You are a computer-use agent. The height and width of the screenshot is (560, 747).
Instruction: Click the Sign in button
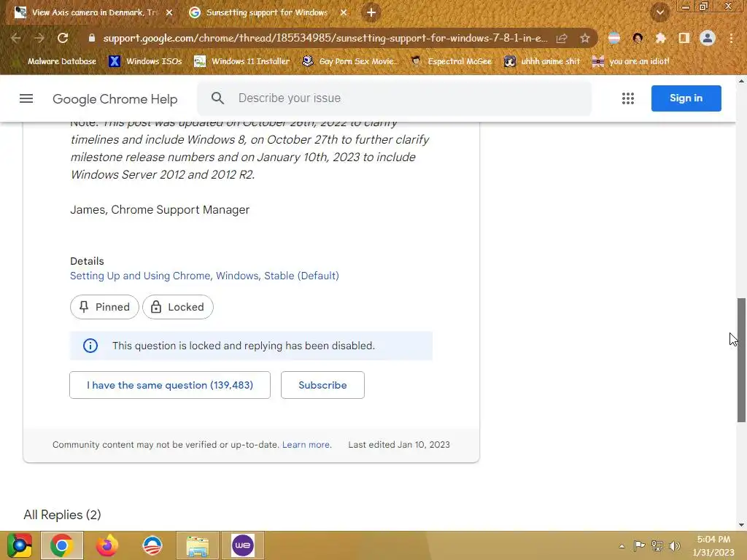[x=686, y=98]
